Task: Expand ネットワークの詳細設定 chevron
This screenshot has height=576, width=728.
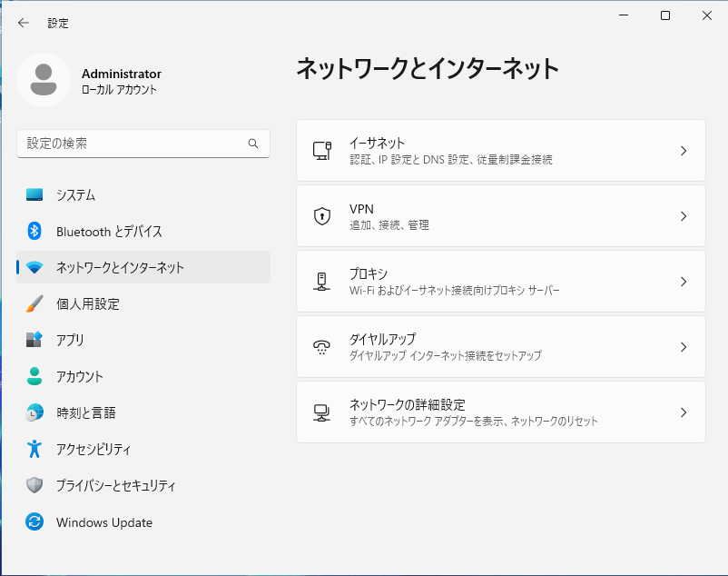Action: click(x=684, y=412)
